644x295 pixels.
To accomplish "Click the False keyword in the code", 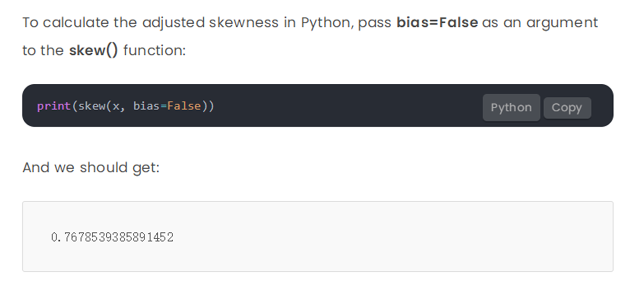I will coord(184,106).
